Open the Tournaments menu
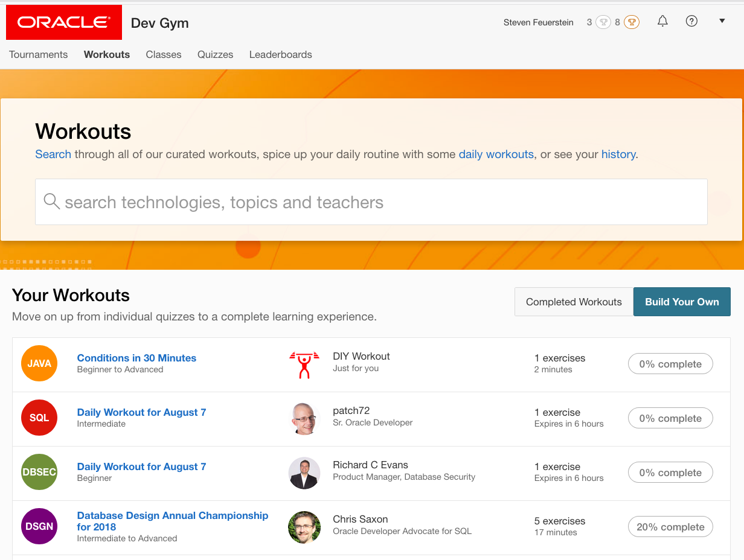The width and height of the screenshot is (744, 560). tap(39, 54)
